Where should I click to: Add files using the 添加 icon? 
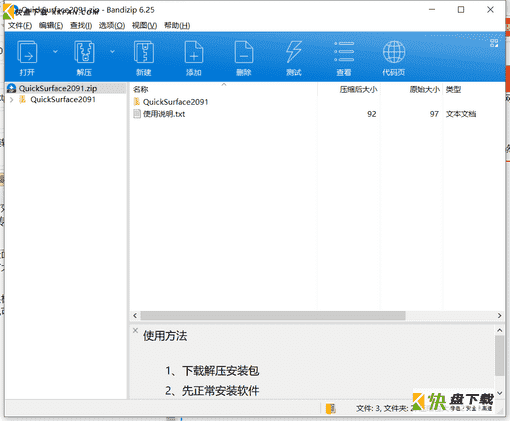(194, 52)
